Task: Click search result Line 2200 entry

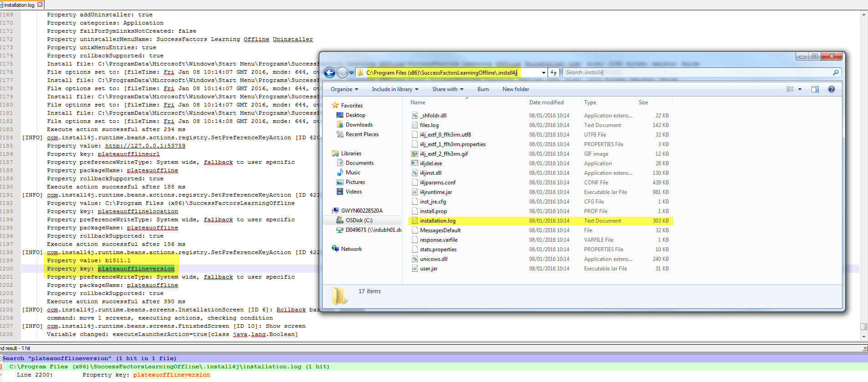Action: pos(113,375)
